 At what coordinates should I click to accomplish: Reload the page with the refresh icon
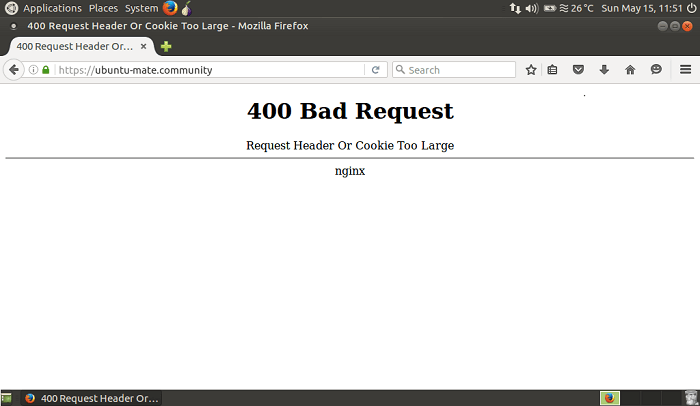[375, 70]
